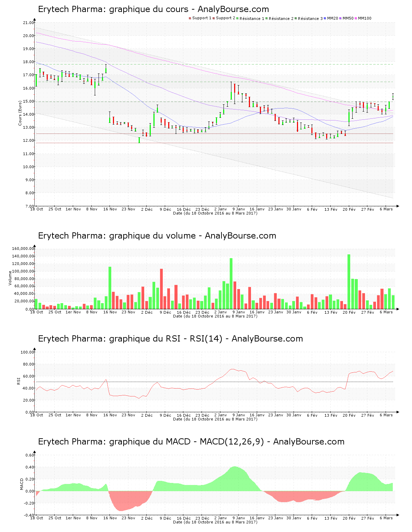The height and width of the screenshot is (532, 412).
Task: Click the MM20 blue legend swatch
Action: (x=325, y=18)
